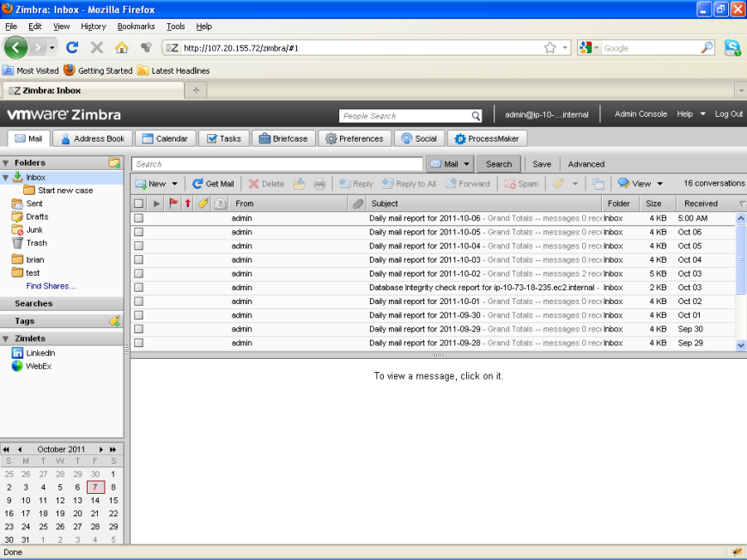Image resolution: width=747 pixels, height=560 pixels.
Task: Click the Find Shares link
Action: point(51,286)
